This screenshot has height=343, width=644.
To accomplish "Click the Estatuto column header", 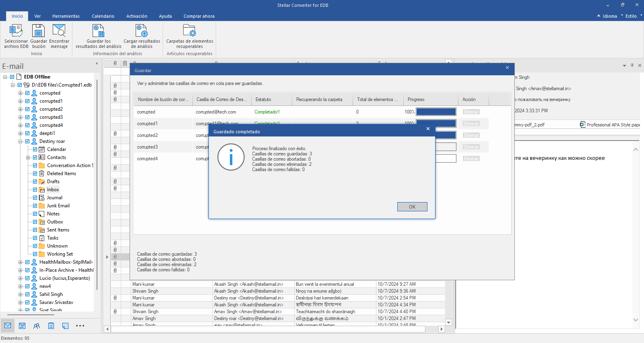I will tap(272, 99).
